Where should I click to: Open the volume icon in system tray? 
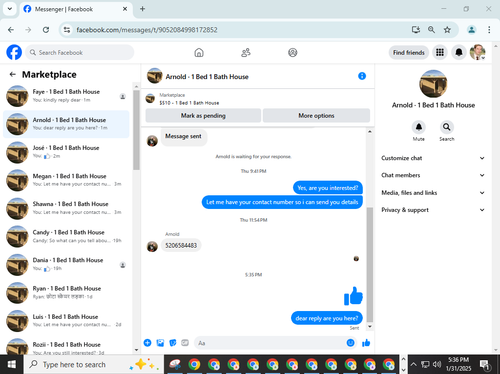(x=437, y=364)
